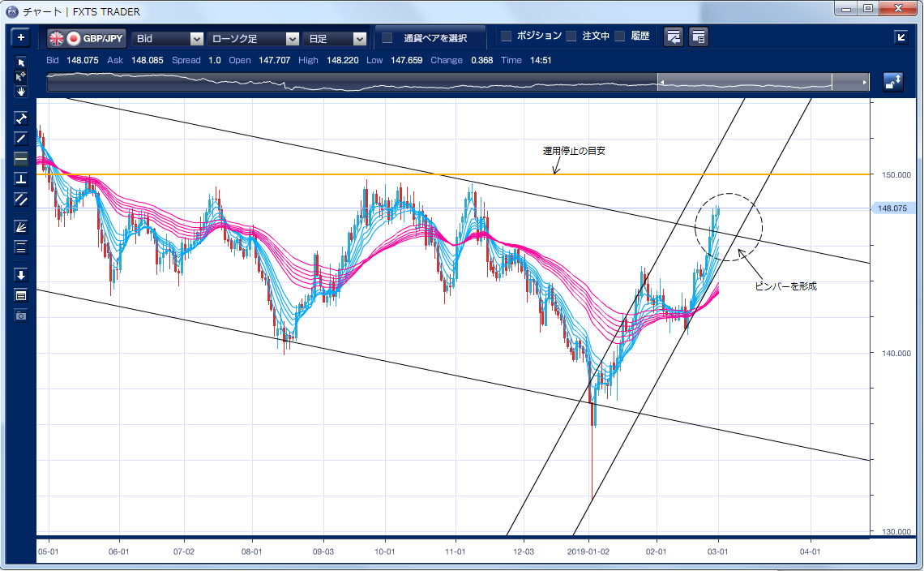The width and height of the screenshot is (924, 571).
Task: Select the parallel channel lines tool
Action: pos(20,200)
